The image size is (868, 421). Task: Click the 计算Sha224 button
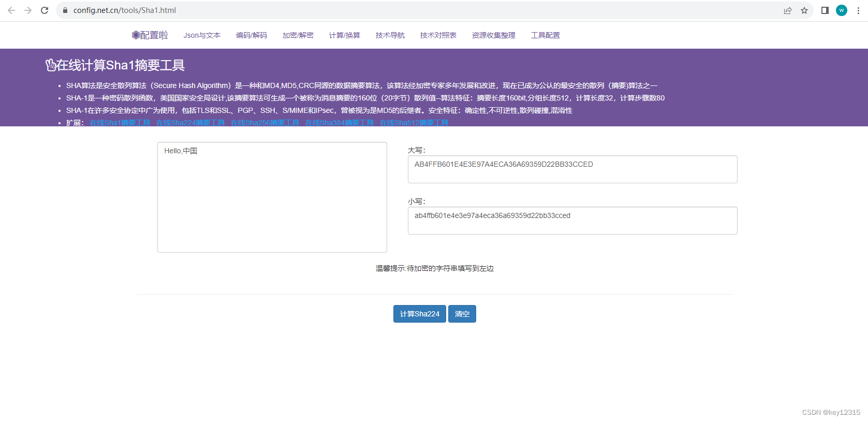coord(420,314)
